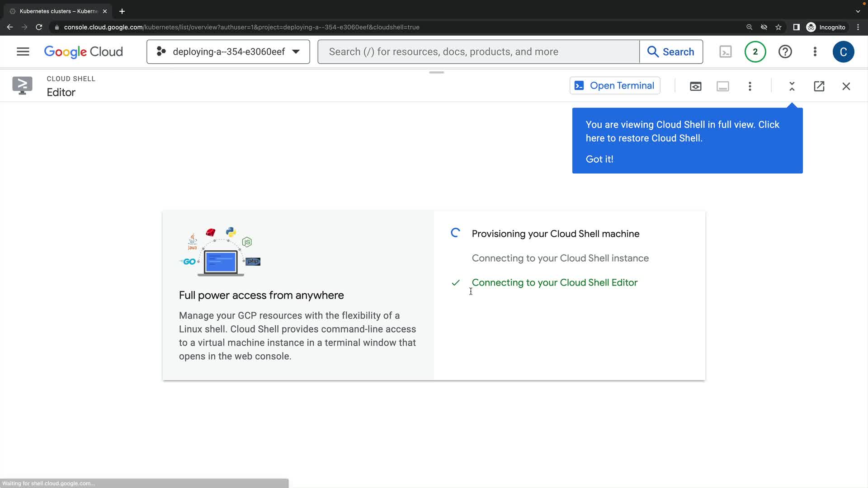Toggle the terminal panel icon
The height and width of the screenshot is (488, 868).
click(722, 86)
